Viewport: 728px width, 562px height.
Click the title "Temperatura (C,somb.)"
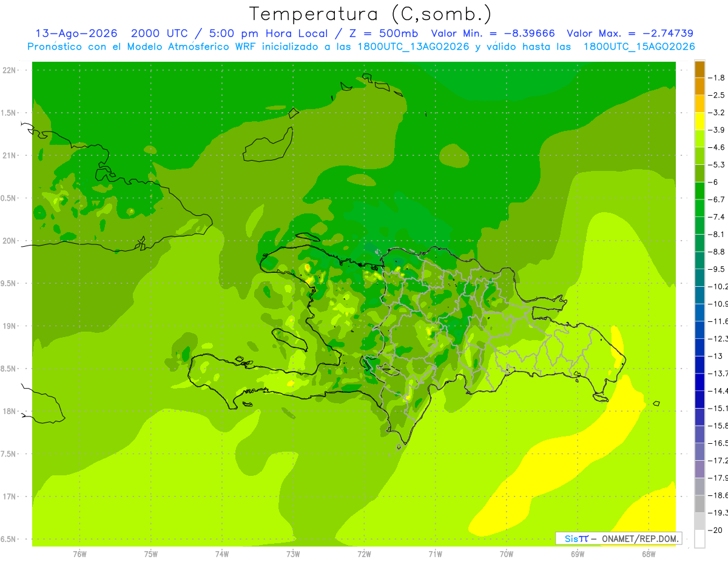click(371, 14)
